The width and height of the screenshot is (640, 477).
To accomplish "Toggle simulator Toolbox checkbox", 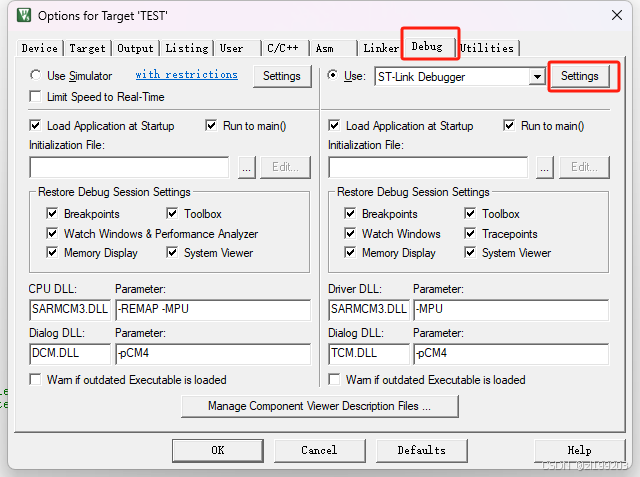I will point(172,213).
